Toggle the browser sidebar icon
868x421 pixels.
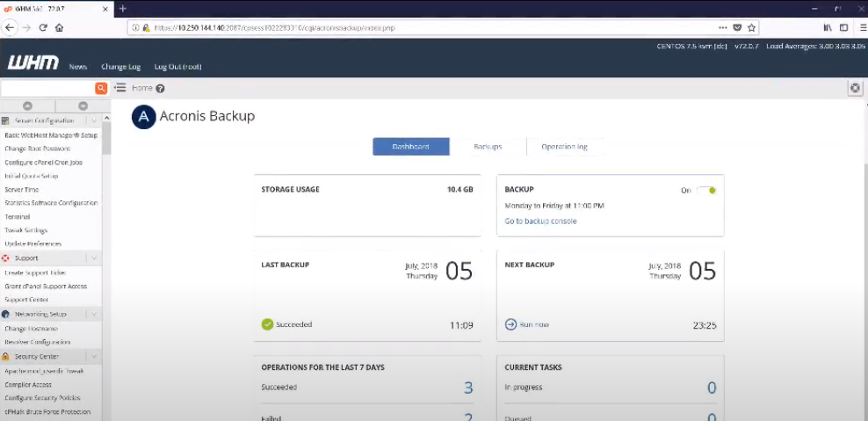(x=843, y=28)
